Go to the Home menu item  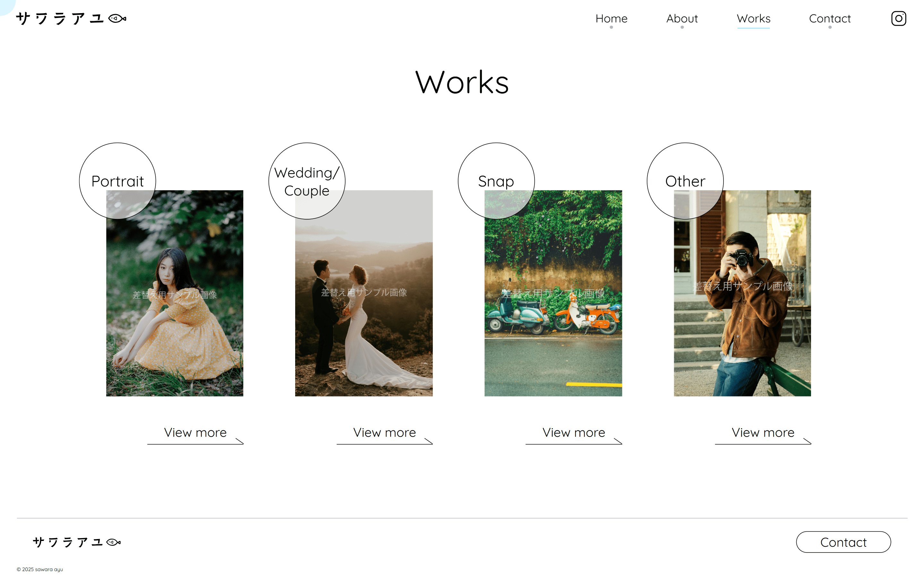pyautogui.click(x=611, y=18)
